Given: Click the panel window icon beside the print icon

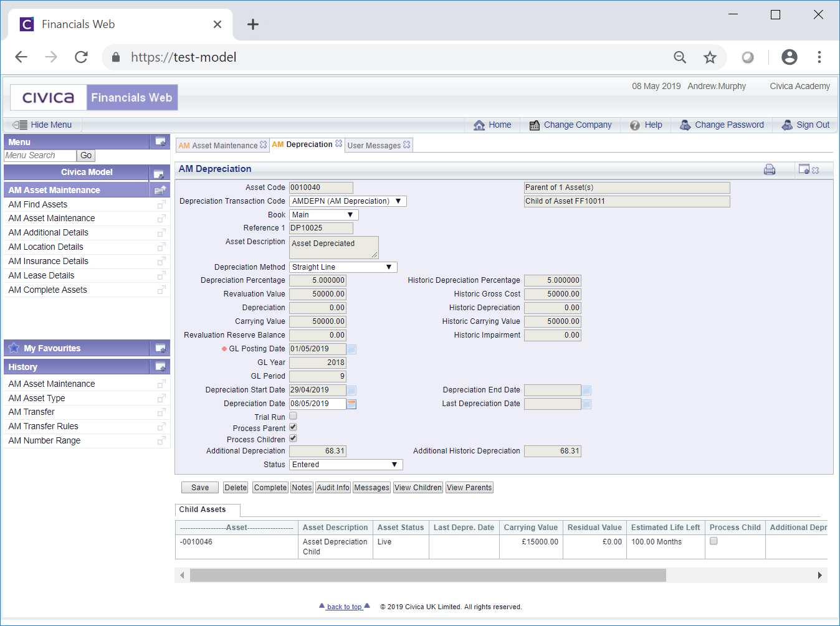Looking at the screenshot, I should (x=804, y=169).
